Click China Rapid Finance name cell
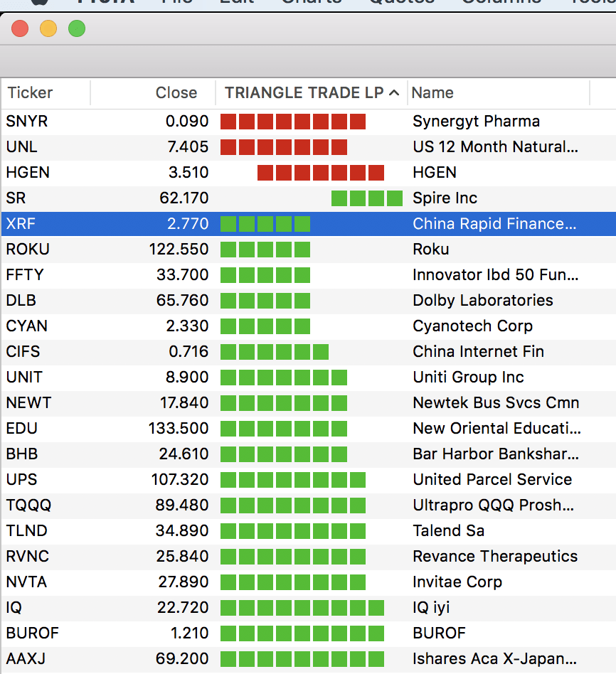 [494, 223]
